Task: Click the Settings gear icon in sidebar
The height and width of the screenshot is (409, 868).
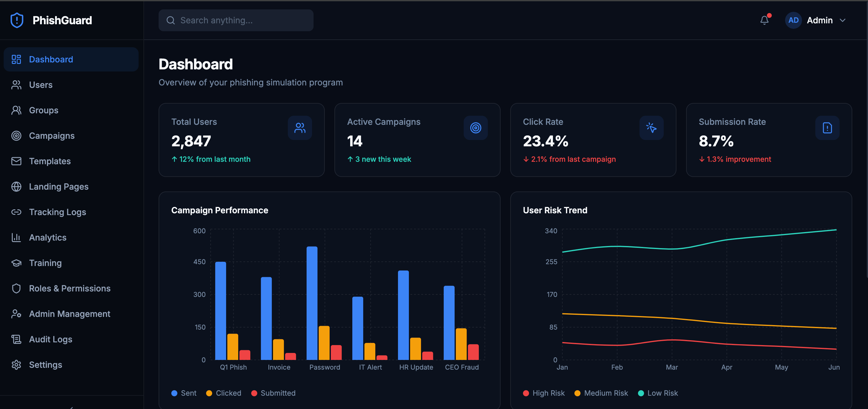Action: (16, 365)
